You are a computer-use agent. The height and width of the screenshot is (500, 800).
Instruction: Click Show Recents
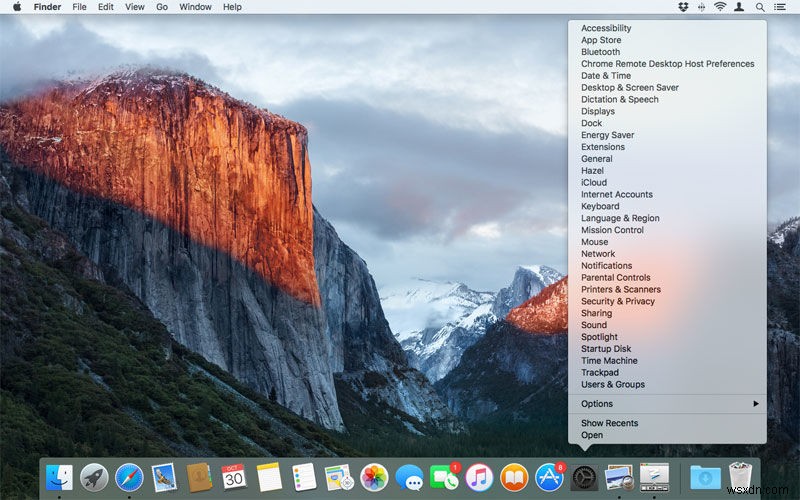[609, 423]
